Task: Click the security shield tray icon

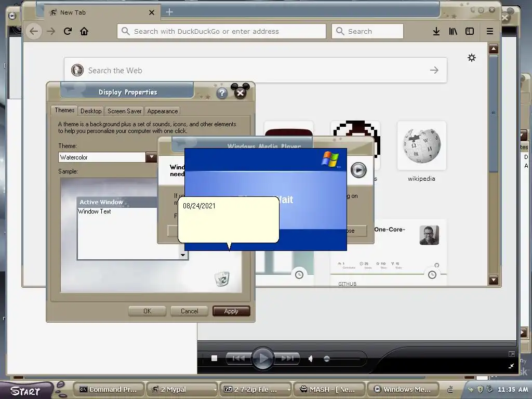Action: point(480,389)
